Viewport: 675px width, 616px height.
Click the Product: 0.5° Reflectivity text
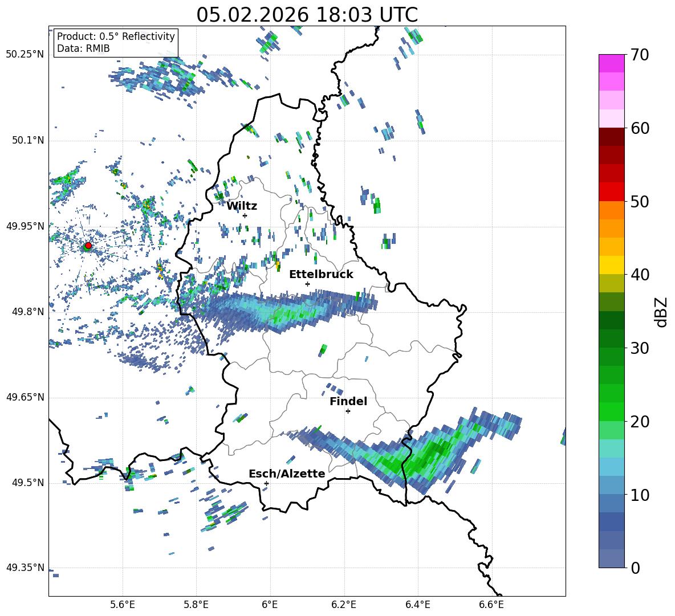tap(116, 36)
